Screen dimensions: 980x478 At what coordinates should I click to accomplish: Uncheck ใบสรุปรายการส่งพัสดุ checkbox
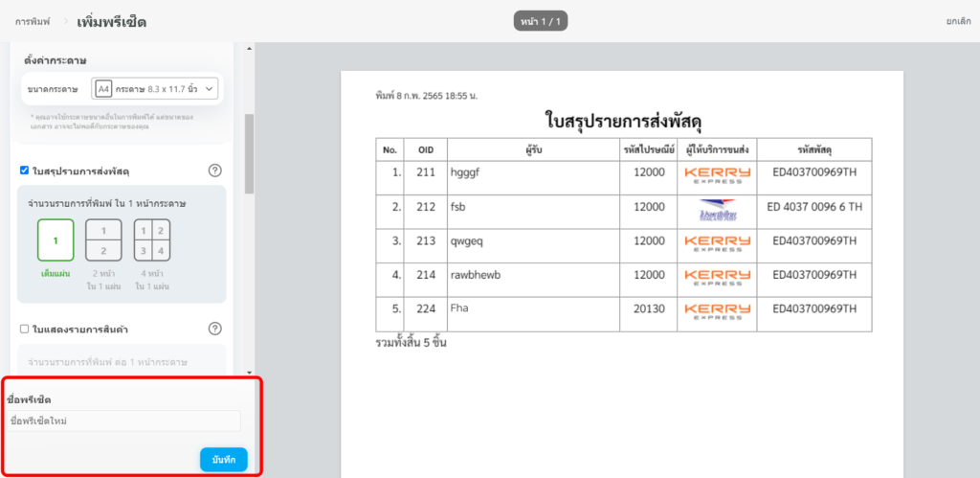pyautogui.click(x=25, y=171)
